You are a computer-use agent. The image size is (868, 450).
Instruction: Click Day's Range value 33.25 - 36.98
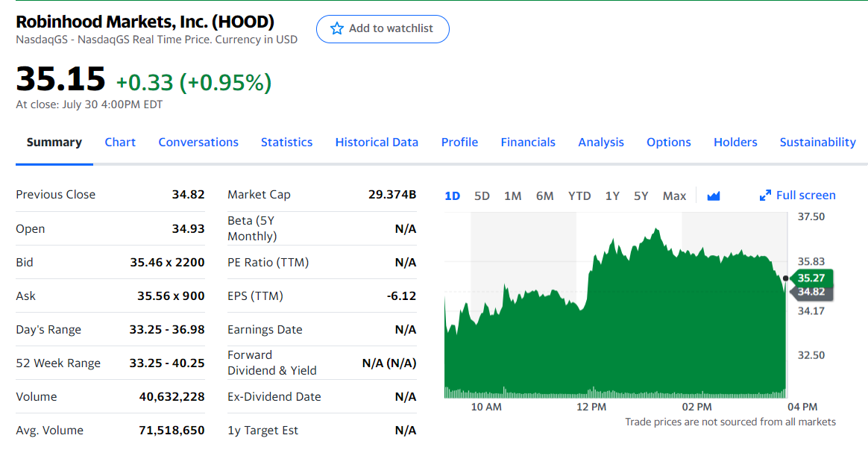click(x=167, y=330)
